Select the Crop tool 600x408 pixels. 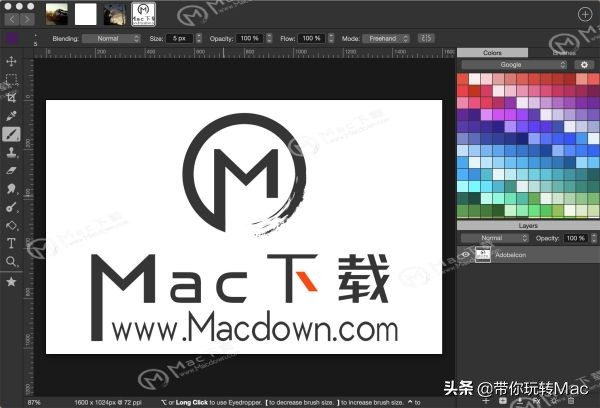(11, 97)
